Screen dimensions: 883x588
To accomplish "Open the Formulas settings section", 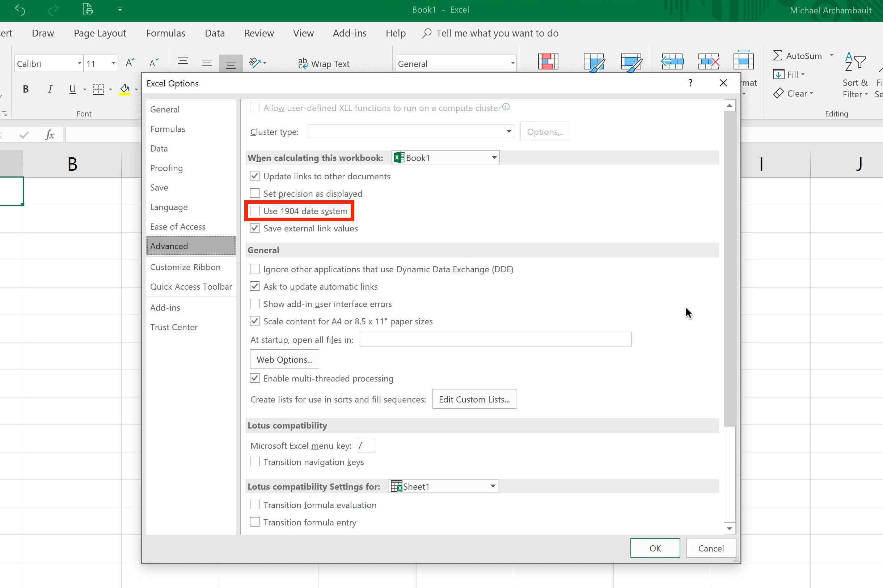I will (x=168, y=129).
